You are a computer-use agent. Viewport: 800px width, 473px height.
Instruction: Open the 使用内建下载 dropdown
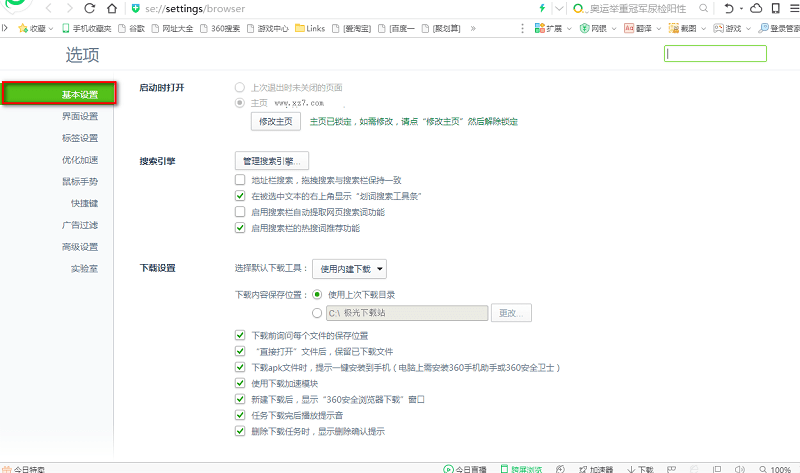coord(349,269)
